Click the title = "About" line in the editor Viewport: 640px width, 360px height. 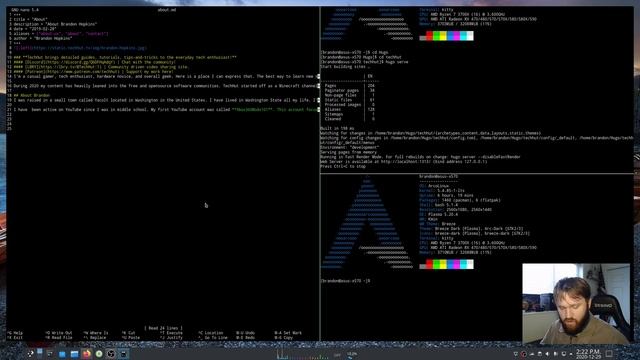pyautogui.click(x=31, y=19)
